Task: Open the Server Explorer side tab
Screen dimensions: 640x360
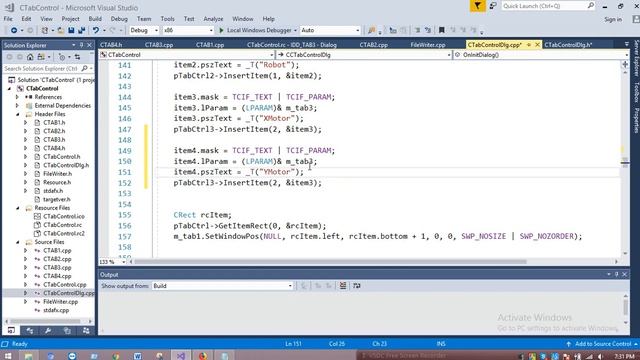Action: (x=636, y=58)
